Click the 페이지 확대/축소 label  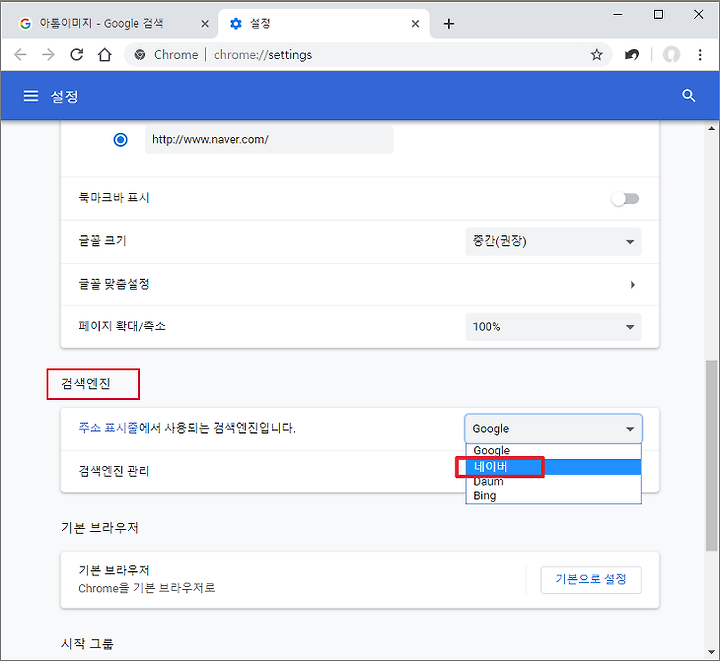(x=122, y=326)
